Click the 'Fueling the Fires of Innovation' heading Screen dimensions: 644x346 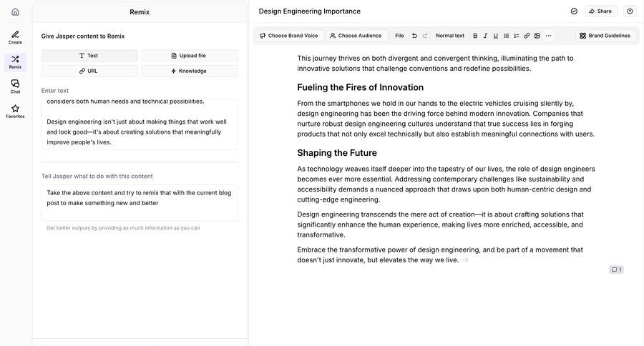pos(360,87)
